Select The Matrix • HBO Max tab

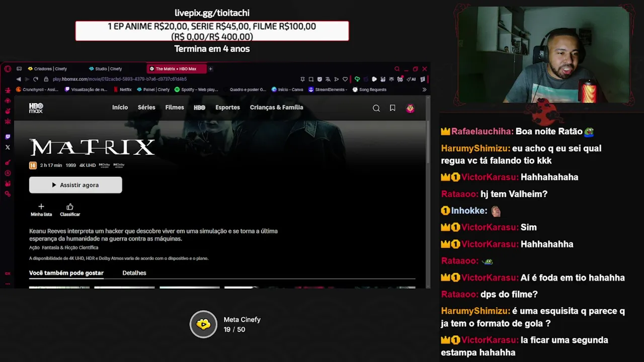[176, 69]
